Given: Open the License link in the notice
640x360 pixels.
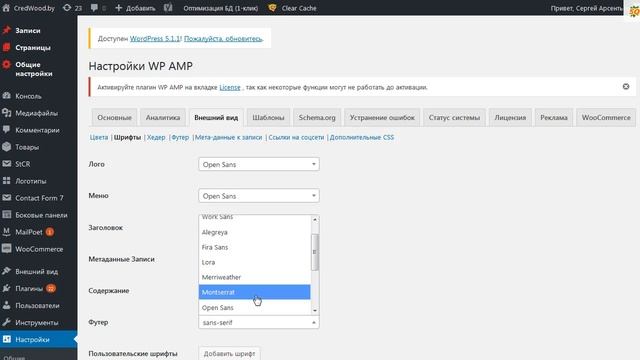Looking at the screenshot, I should (x=230, y=87).
